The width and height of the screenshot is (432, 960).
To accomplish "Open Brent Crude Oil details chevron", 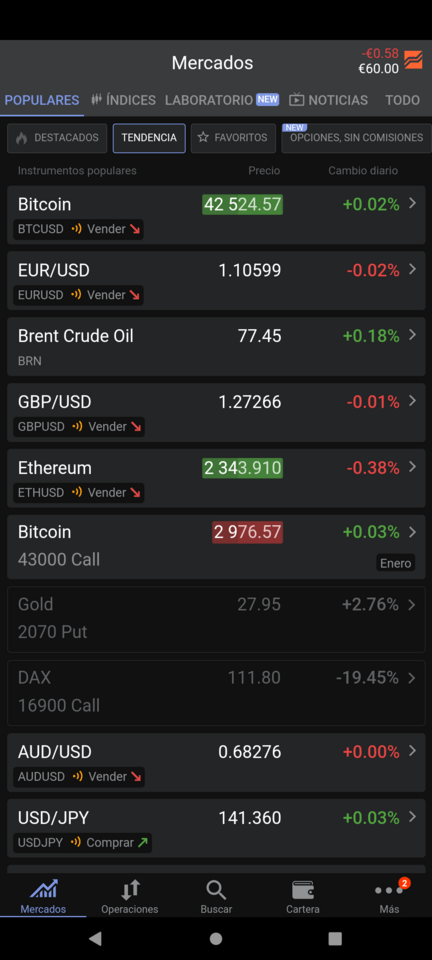I will point(412,335).
